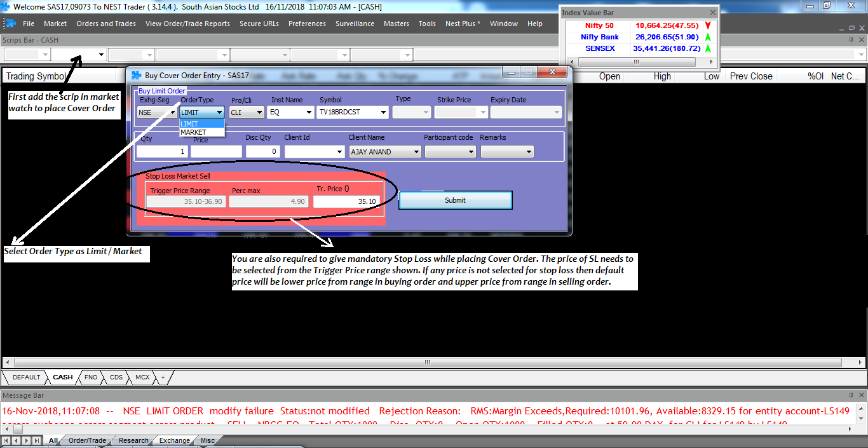The height and width of the screenshot is (448, 868).
Task: Click Nifty 50 red down arrow indicator
Action: [707, 26]
